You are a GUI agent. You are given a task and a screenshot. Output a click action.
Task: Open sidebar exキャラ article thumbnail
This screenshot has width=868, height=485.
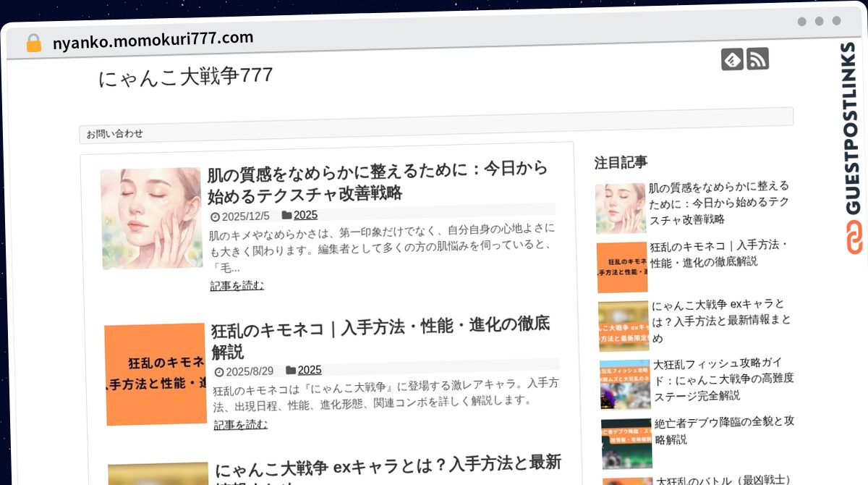624,326
